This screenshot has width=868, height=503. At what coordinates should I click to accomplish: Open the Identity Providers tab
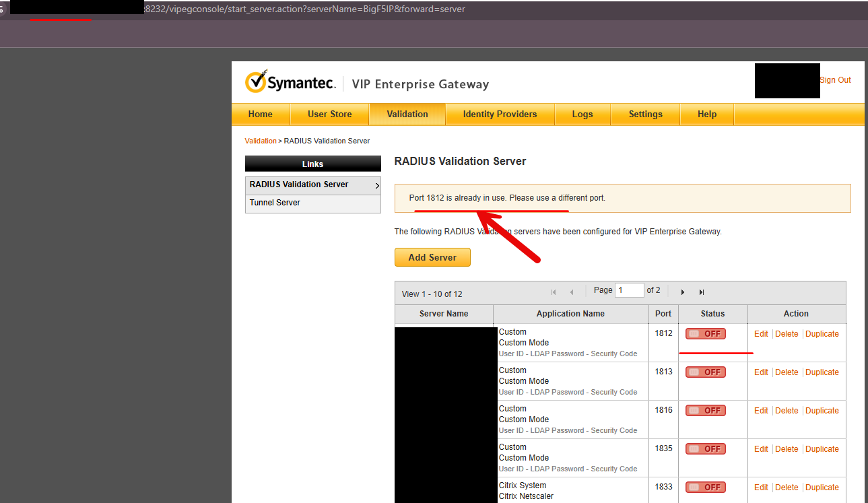point(500,114)
